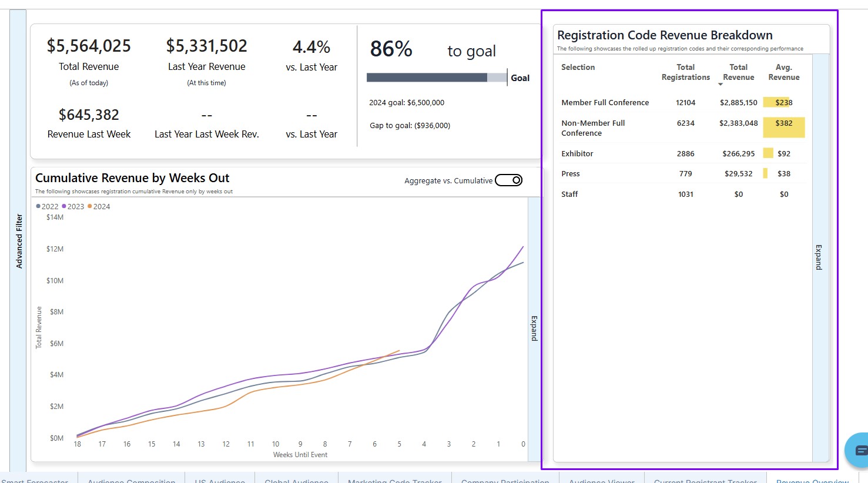This screenshot has width=868, height=483.
Task: Click the 2023 legend marker dot
Action: [64, 206]
